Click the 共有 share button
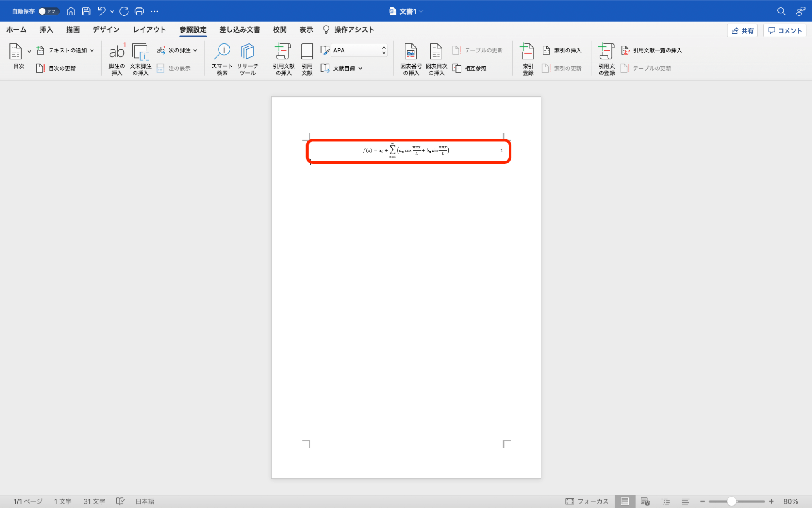812x508 pixels. point(742,30)
